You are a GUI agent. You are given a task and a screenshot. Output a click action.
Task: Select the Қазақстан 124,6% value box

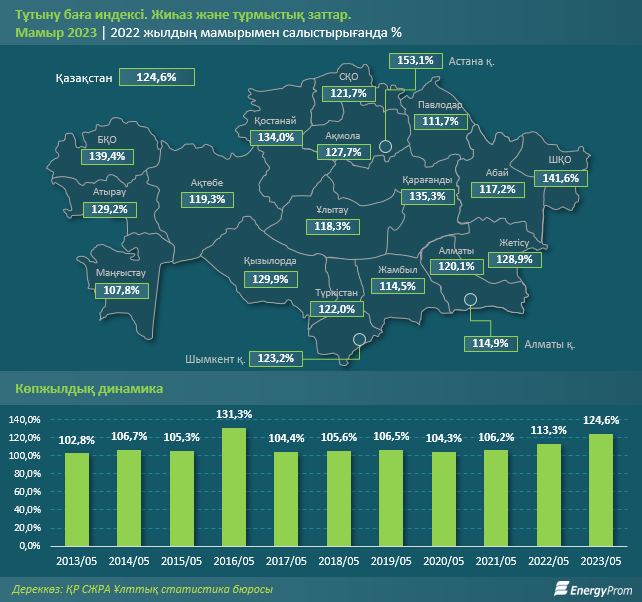155,76
